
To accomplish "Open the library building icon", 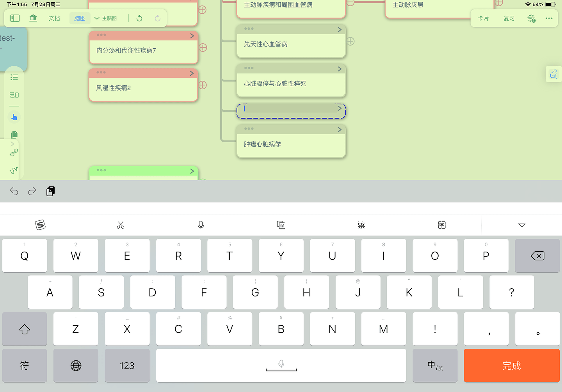I will tap(33, 18).
